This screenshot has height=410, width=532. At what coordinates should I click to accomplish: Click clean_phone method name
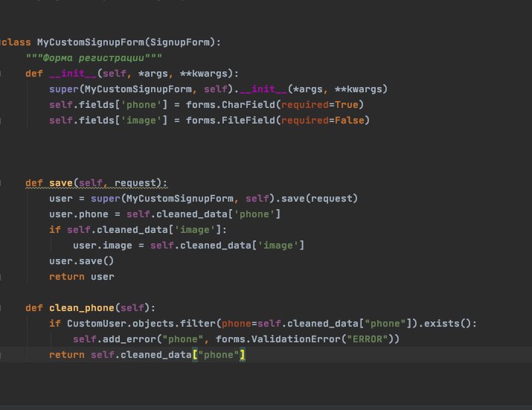pyautogui.click(x=81, y=308)
